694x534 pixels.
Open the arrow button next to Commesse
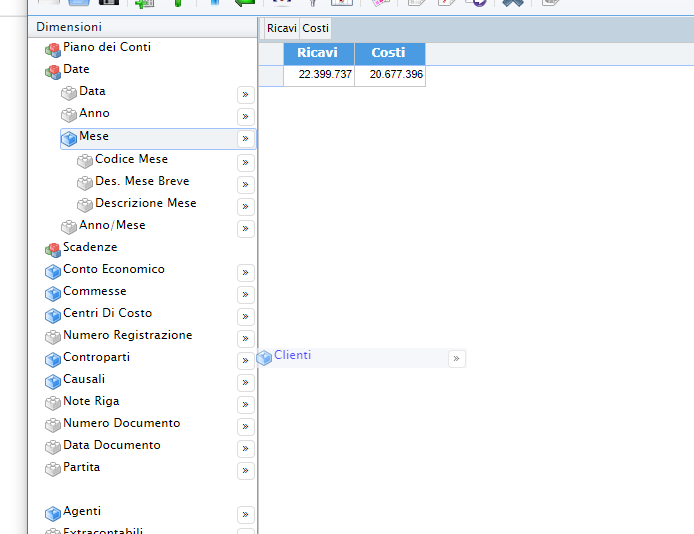pyautogui.click(x=245, y=295)
